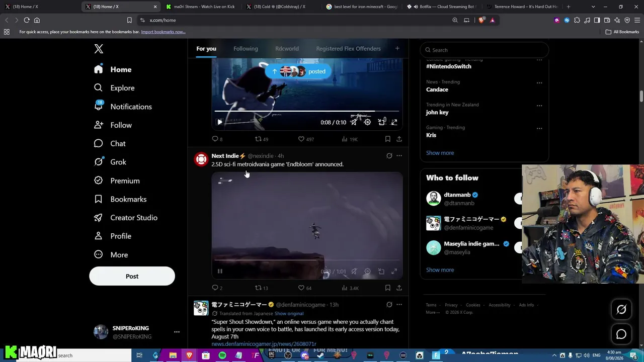Image resolution: width=644 pixels, height=362 pixels.
Task: View analytics showing 19K views
Action: click(x=349, y=139)
